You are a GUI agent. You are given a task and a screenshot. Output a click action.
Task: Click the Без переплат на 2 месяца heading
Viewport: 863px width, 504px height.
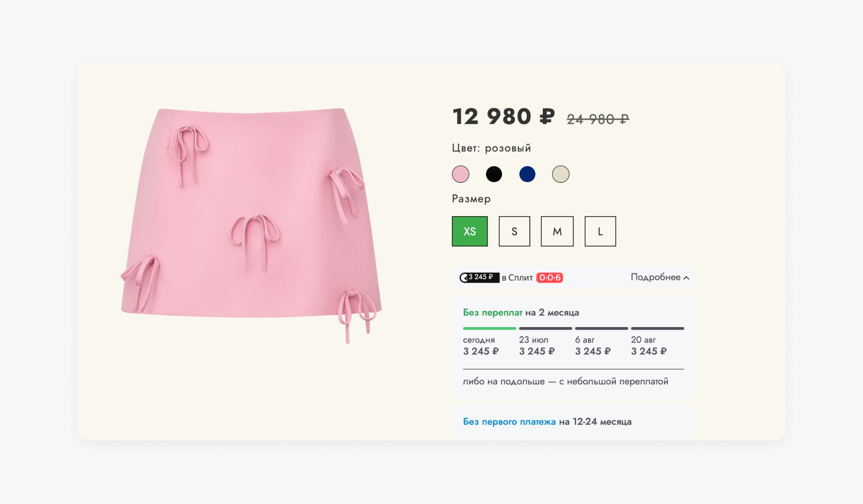pyautogui.click(x=521, y=313)
